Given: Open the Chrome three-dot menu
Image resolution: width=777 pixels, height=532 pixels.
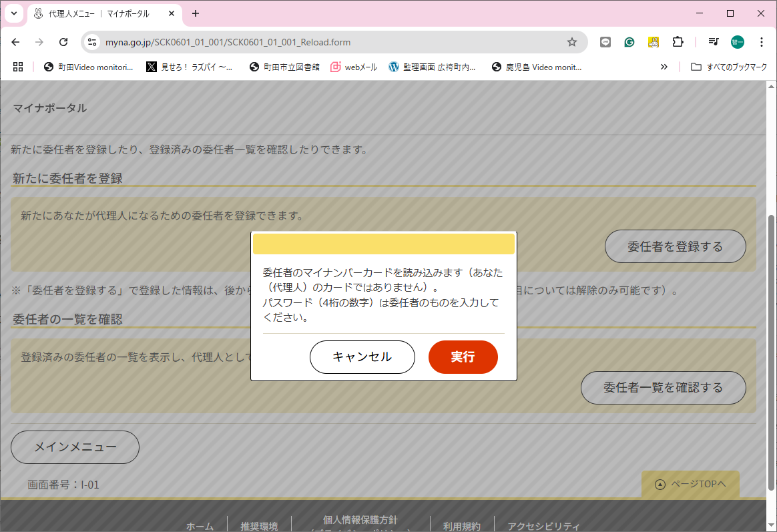Looking at the screenshot, I should point(761,42).
